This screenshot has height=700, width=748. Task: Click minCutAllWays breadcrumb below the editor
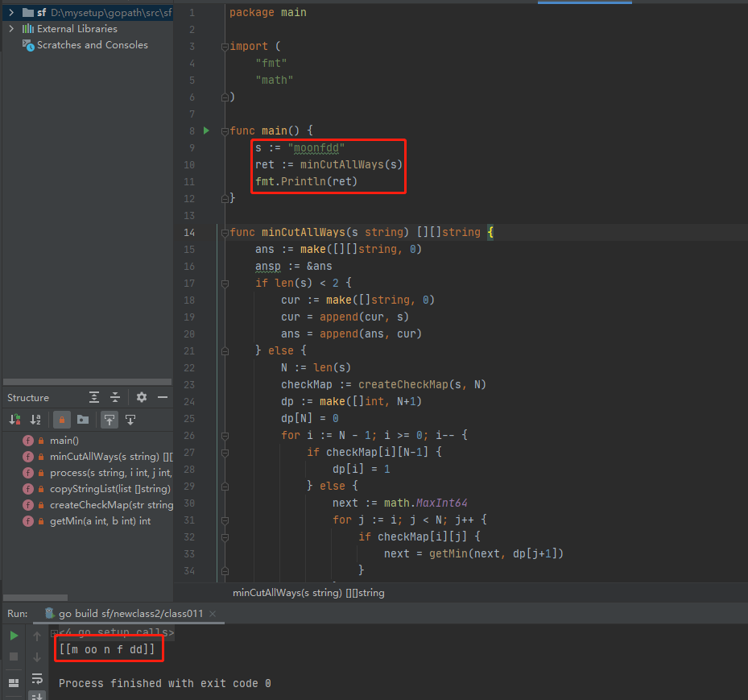[x=308, y=593]
